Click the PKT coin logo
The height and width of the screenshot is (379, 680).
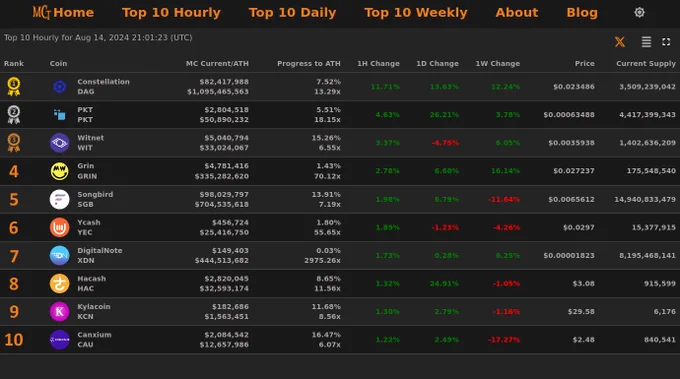59,114
